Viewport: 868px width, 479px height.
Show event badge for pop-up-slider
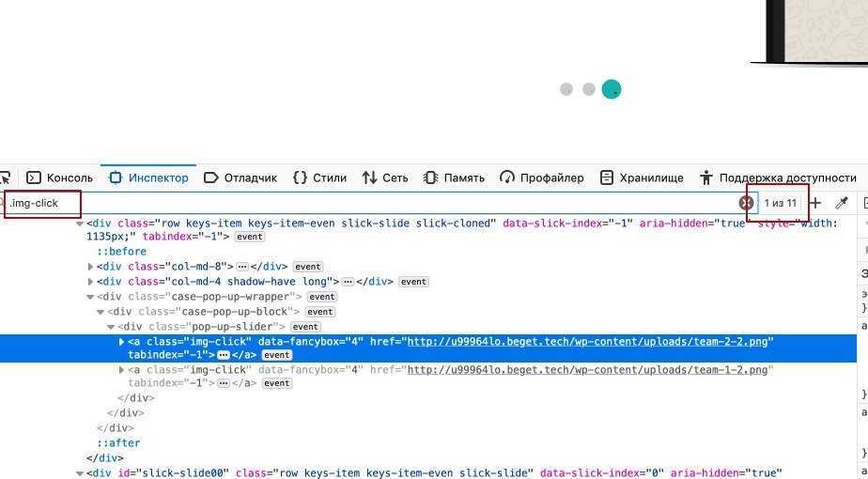tap(305, 327)
